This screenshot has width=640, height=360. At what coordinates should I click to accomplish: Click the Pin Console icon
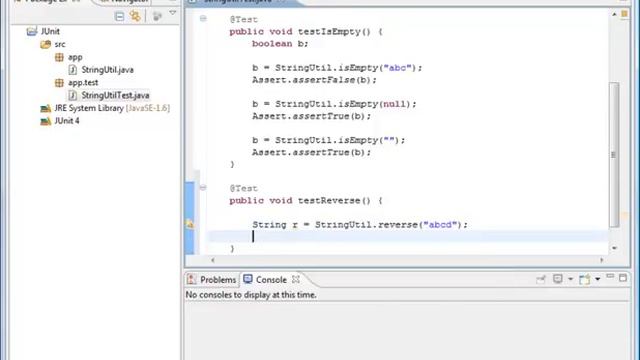coord(541,279)
